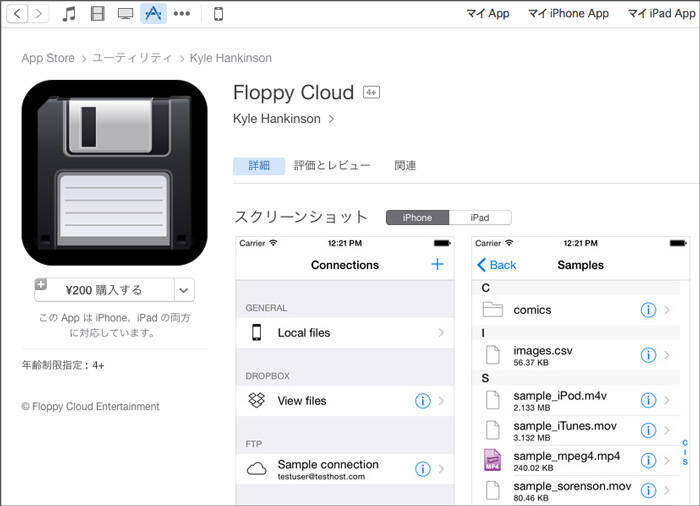
Task: Click the more libraries ellipsis icon
Action: pyautogui.click(x=181, y=14)
